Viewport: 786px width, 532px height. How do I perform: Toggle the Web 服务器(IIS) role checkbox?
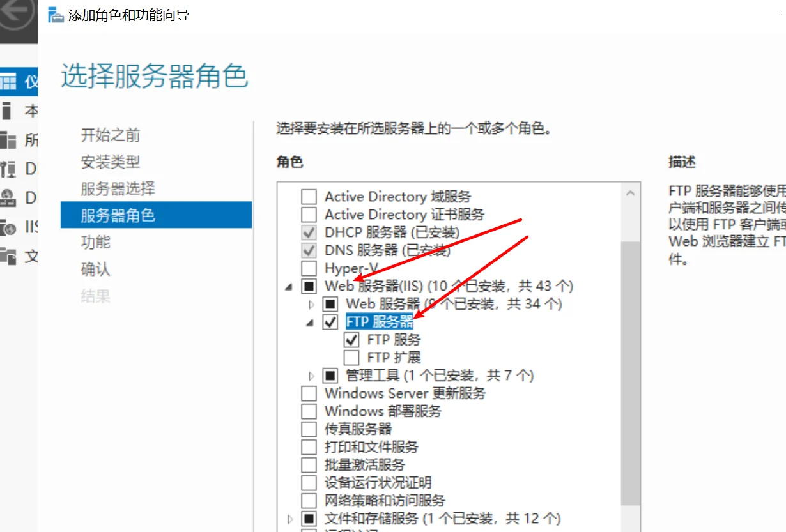(x=309, y=285)
